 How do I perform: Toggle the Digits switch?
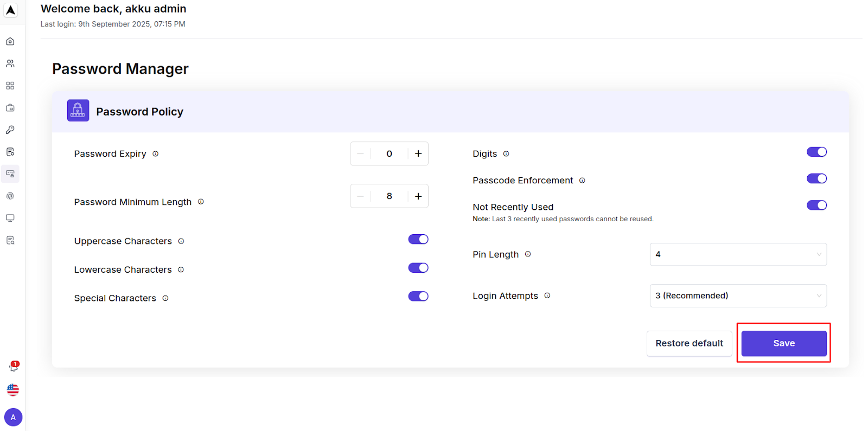tap(816, 152)
